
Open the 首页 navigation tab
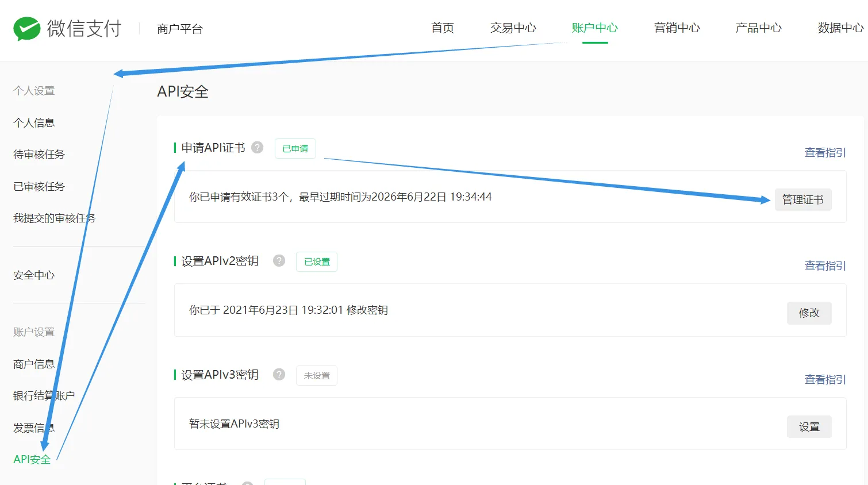(x=443, y=28)
